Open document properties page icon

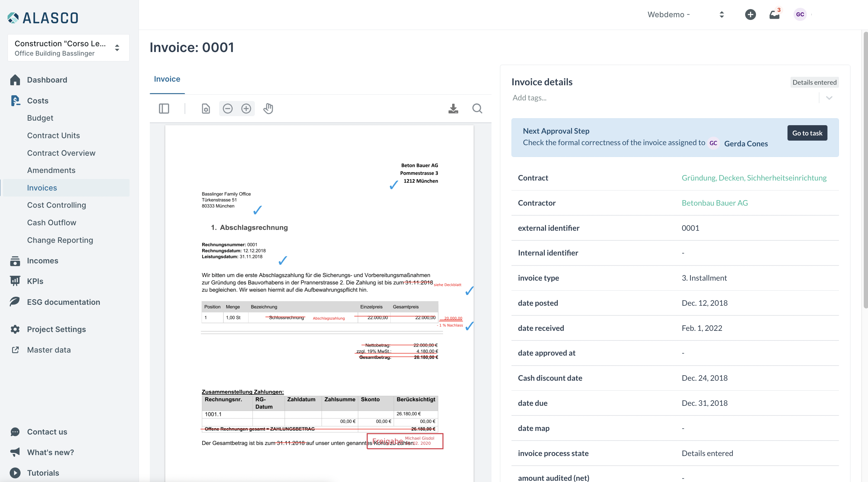[x=206, y=109]
